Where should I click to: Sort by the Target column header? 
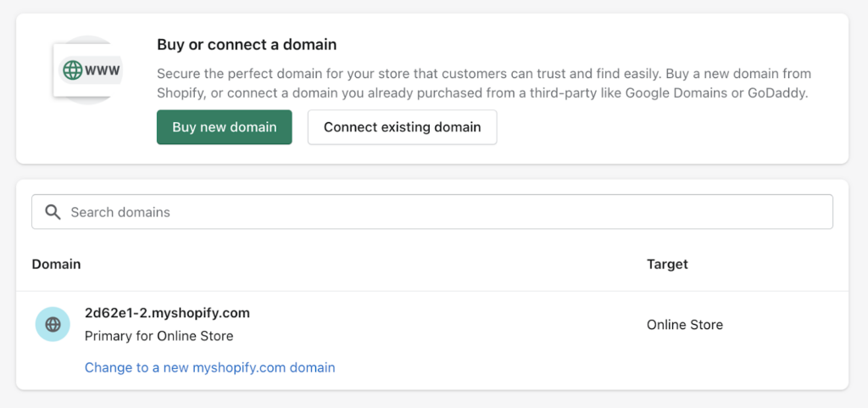click(667, 265)
